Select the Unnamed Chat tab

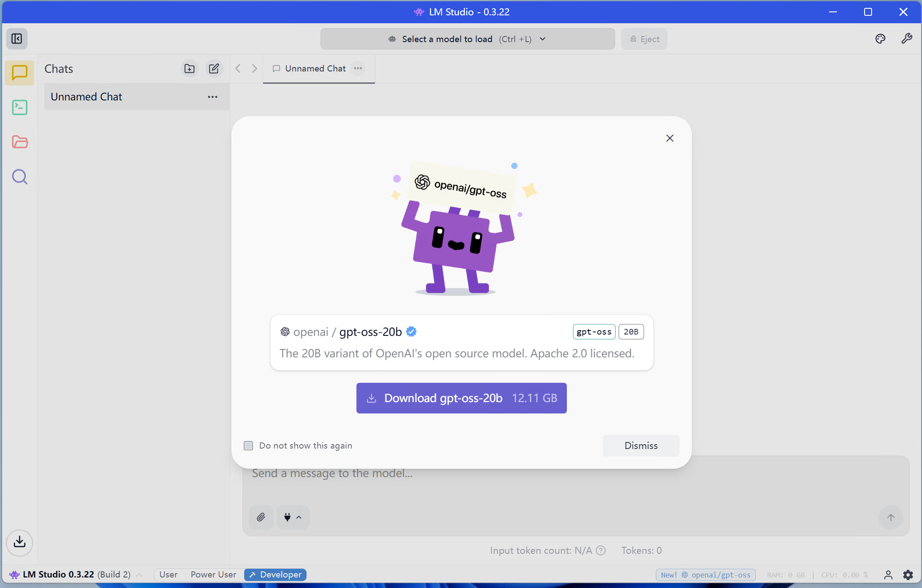(315, 68)
